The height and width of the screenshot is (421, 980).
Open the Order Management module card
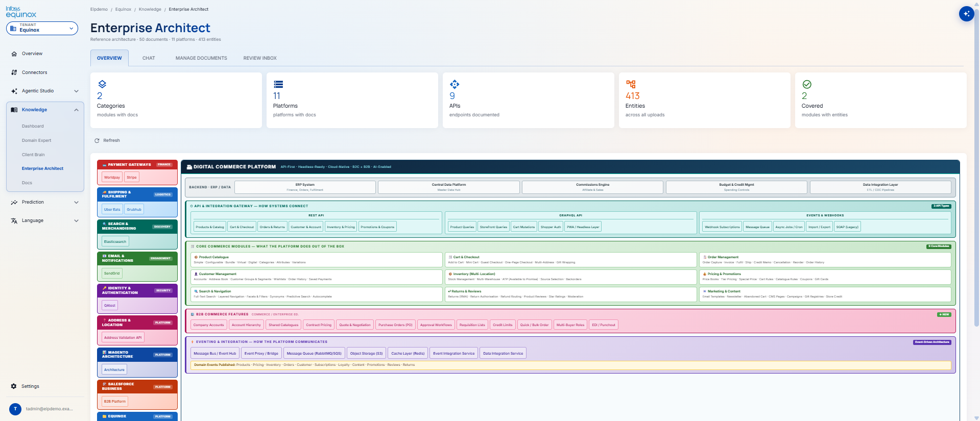(825, 260)
